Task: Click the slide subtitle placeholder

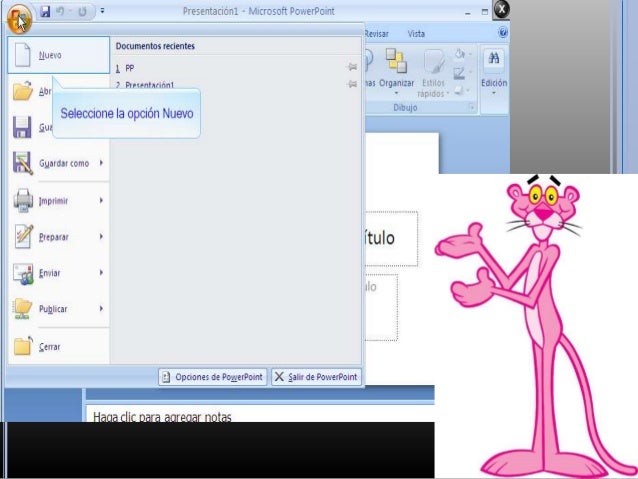Action: (381, 307)
